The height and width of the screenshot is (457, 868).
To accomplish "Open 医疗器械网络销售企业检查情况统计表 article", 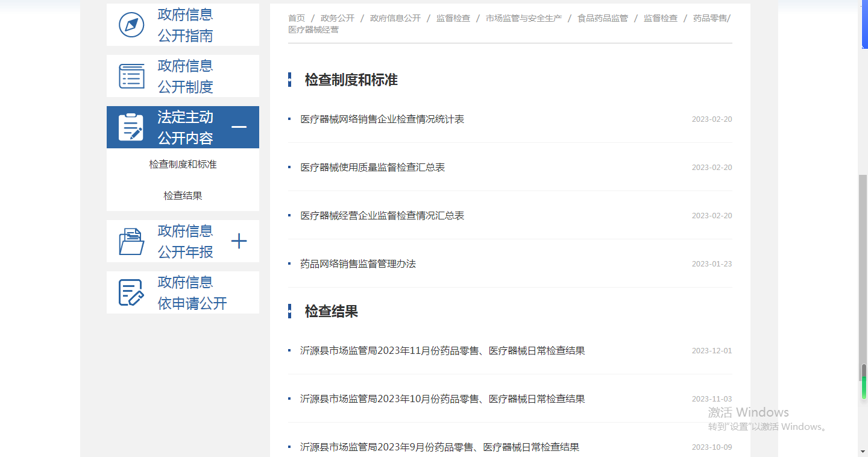I will tap(382, 119).
